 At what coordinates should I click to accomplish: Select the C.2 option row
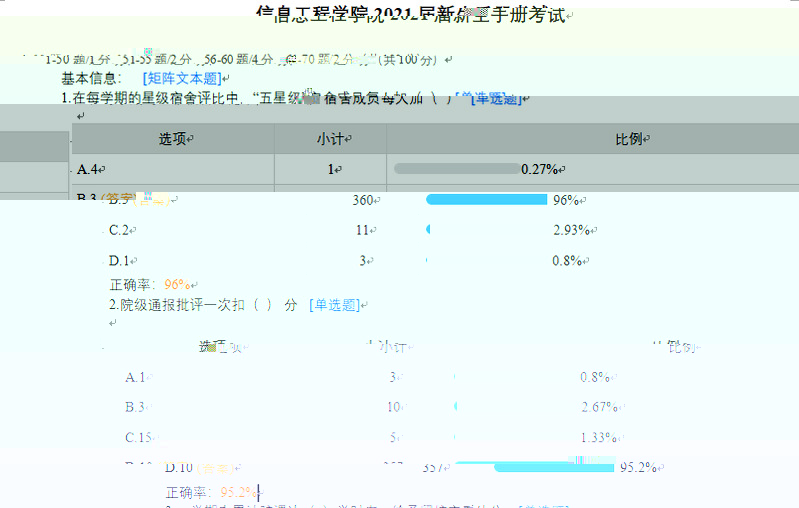pos(120,230)
